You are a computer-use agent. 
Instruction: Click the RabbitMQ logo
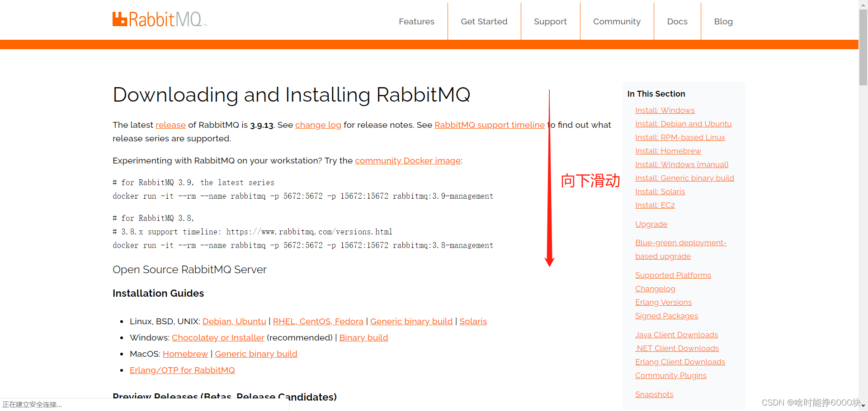[160, 19]
